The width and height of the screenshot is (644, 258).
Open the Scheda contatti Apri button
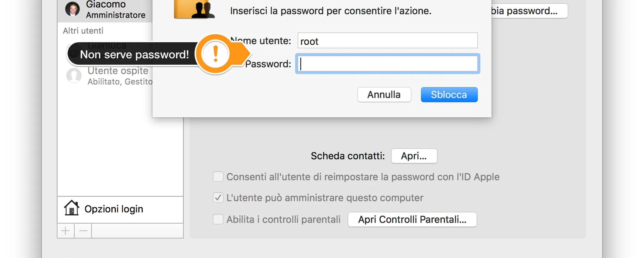pyautogui.click(x=414, y=156)
